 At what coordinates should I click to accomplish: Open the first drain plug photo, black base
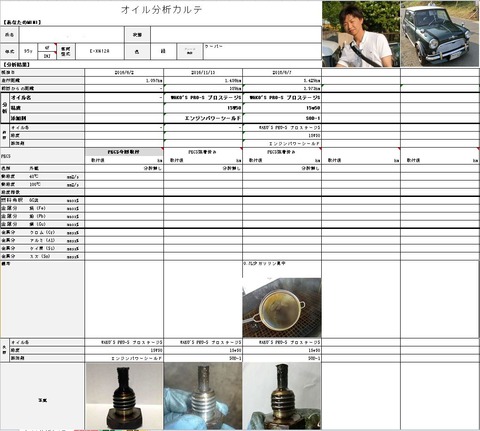point(124,396)
